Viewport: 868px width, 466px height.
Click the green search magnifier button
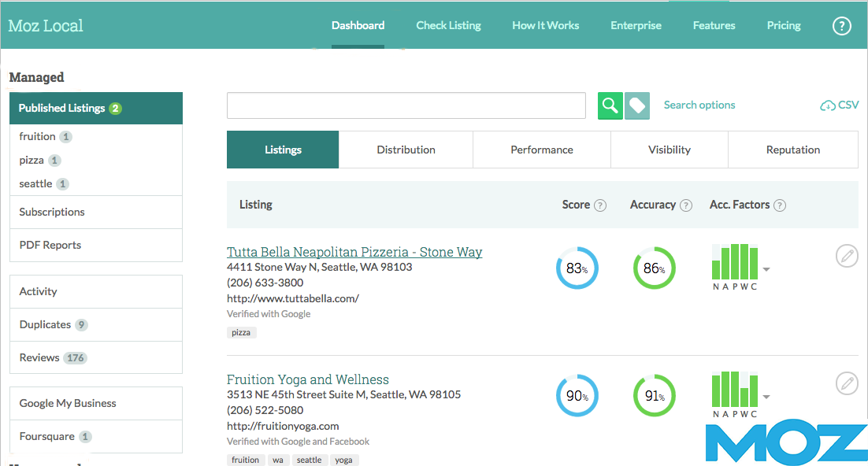coord(610,105)
